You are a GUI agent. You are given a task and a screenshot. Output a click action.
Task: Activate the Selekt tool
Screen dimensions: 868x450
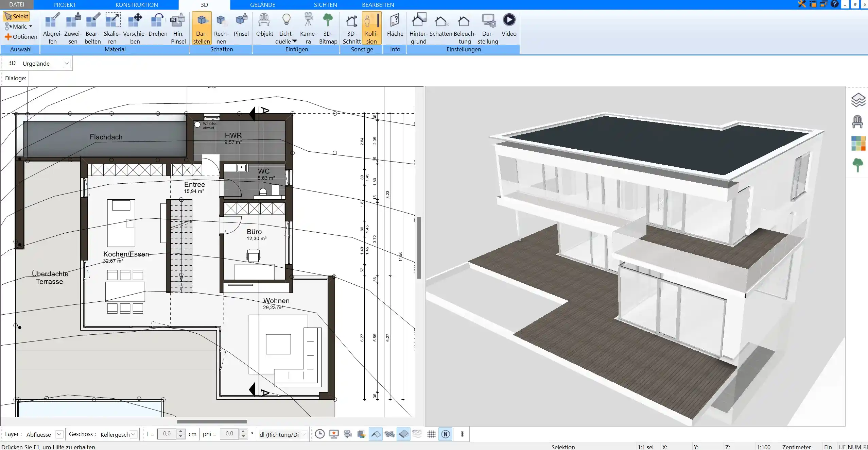tap(16, 16)
